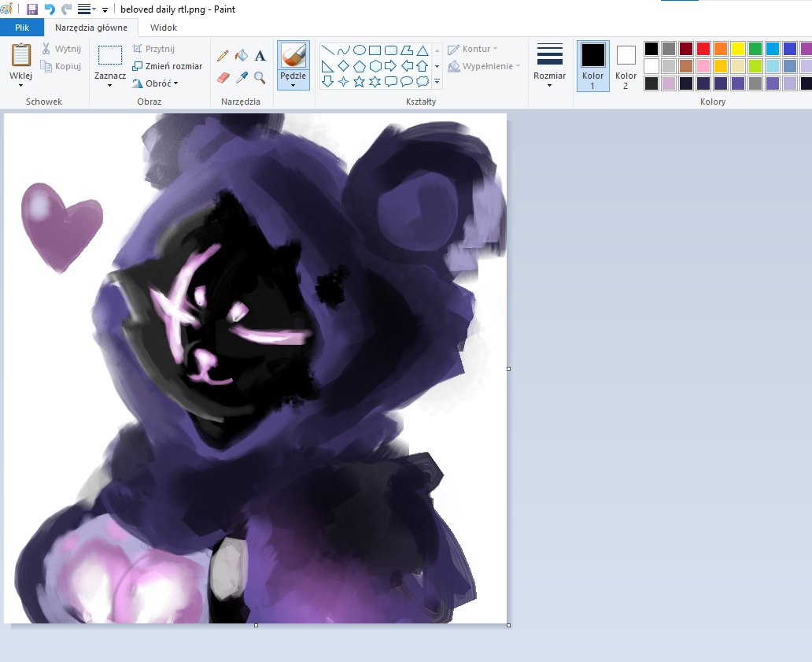The height and width of the screenshot is (662, 812).
Task: Click the canvas bottom-edge middle resize handle
Action: click(256, 625)
